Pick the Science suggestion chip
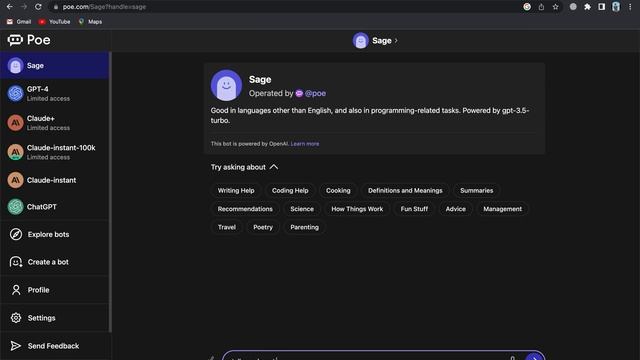640x360 pixels. tap(302, 209)
